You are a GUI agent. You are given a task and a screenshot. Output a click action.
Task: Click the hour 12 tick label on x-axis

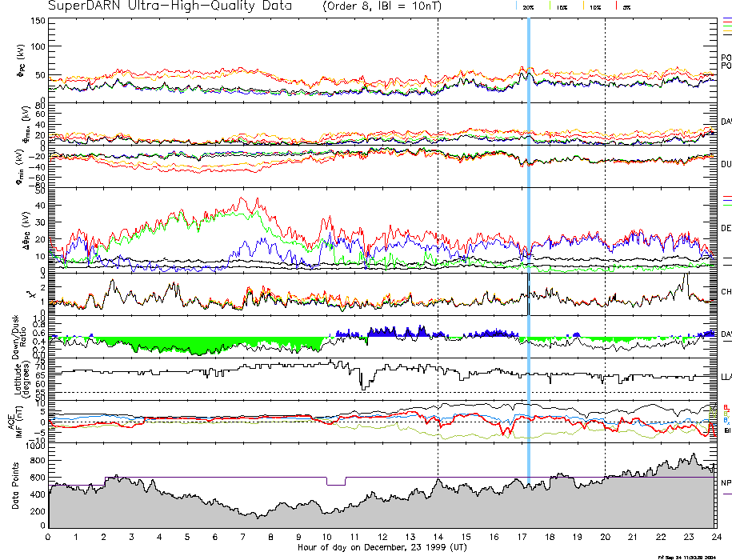(x=382, y=536)
